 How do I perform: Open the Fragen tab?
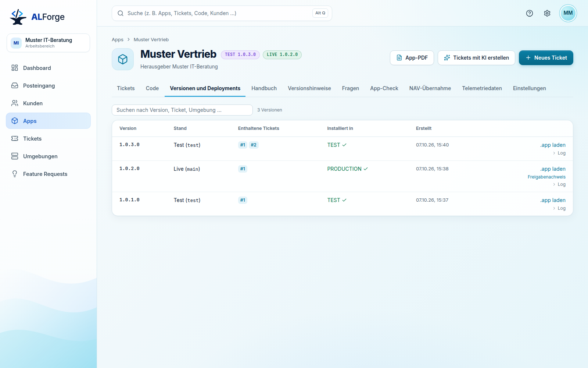pos(351,88)
